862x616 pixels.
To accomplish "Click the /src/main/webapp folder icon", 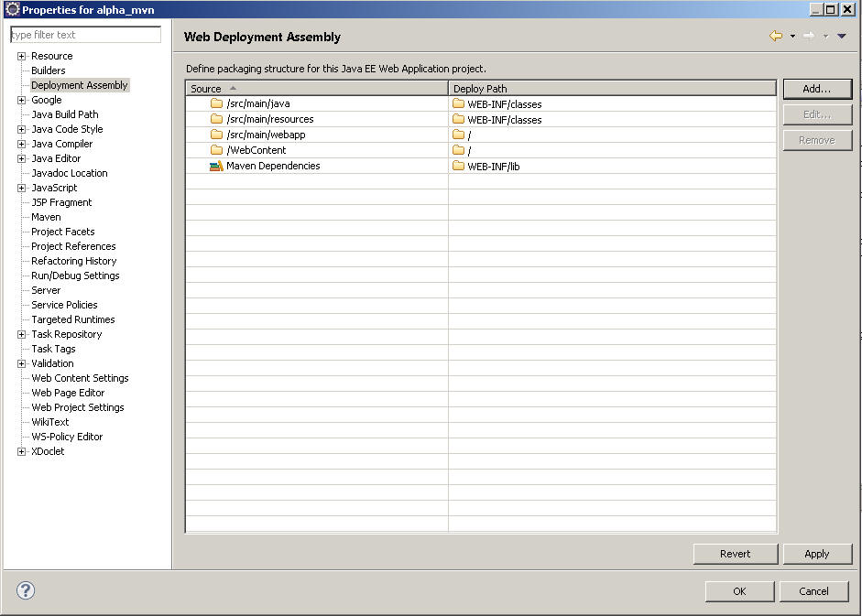I will tap(216, 135).
